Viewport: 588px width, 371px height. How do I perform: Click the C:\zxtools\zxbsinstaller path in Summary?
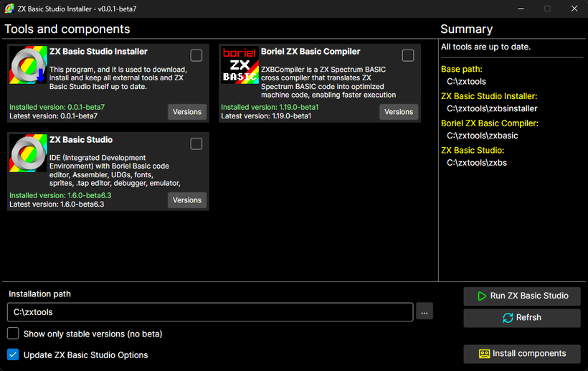pyautogui.click(x=492, y=108)
